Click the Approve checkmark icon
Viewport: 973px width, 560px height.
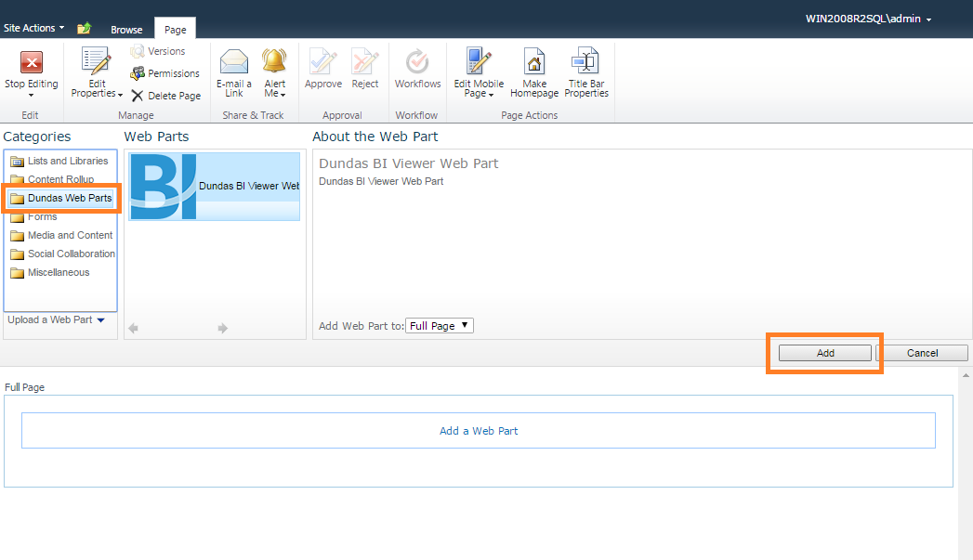322,61
